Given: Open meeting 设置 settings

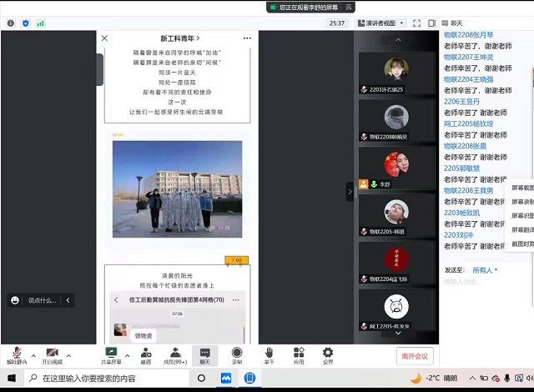Looking at the screenshot, I should click(328, 355).
